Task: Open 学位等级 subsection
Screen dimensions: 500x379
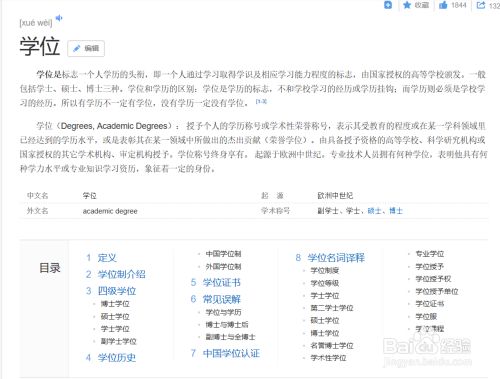Action: [325, 283]
